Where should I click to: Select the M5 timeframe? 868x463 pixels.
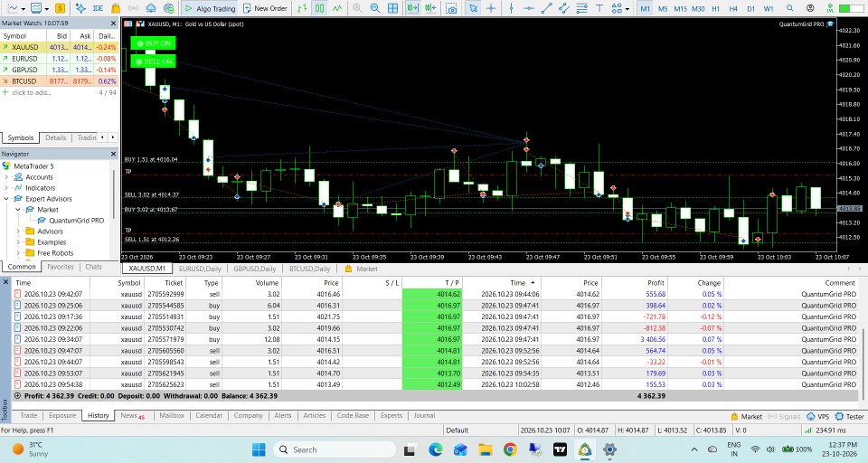(x=663, y=8)
